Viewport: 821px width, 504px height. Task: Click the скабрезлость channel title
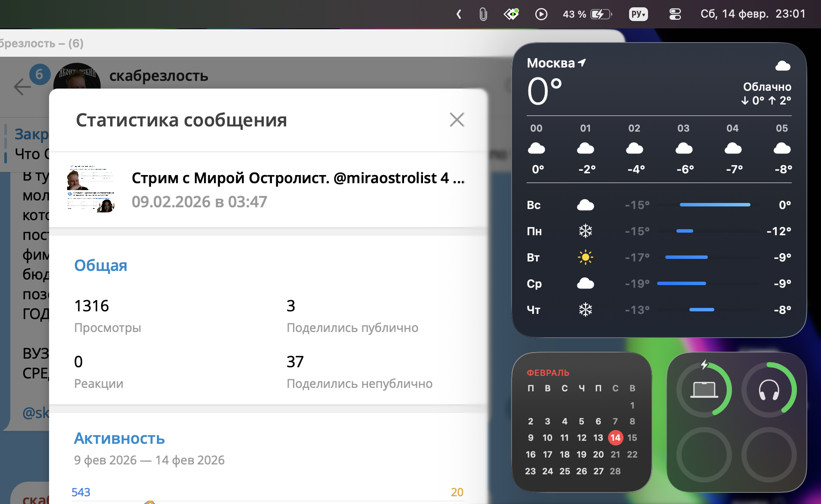click(159, 76)
